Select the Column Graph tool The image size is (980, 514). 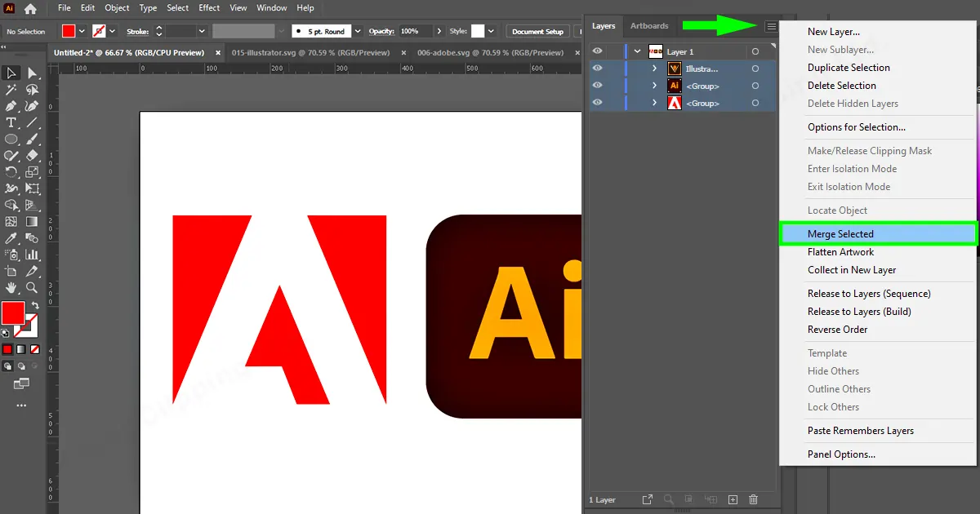pos(32,255)
